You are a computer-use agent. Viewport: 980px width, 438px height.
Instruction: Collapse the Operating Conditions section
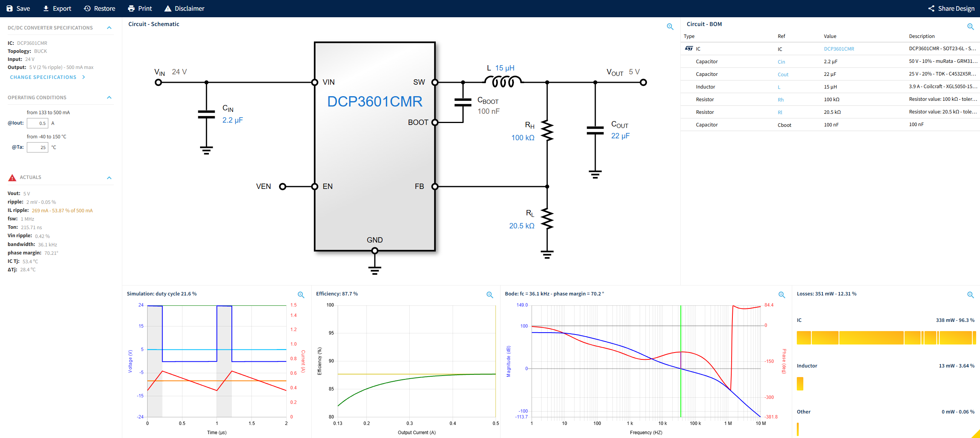coord(109,97)
